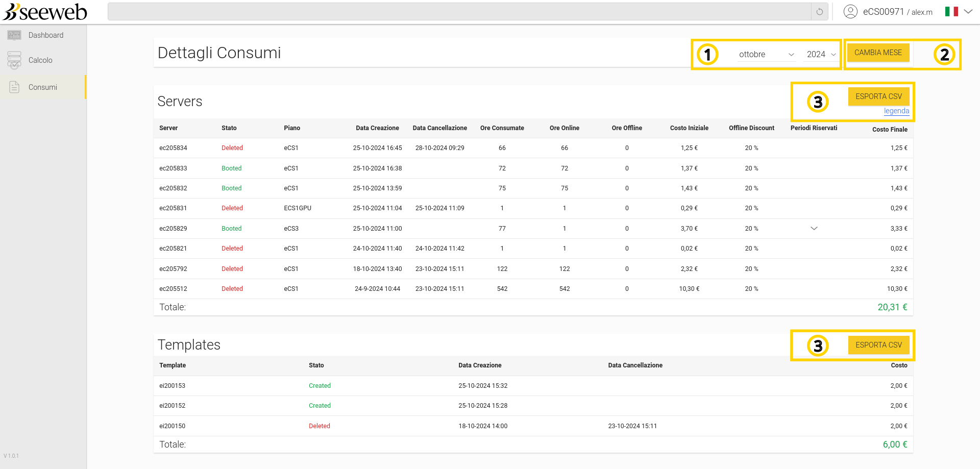Viewport: 980px width, 469px height.
Task: Click final cost 3,33 €
Action: pyautogui.click(x=899, y=229)
